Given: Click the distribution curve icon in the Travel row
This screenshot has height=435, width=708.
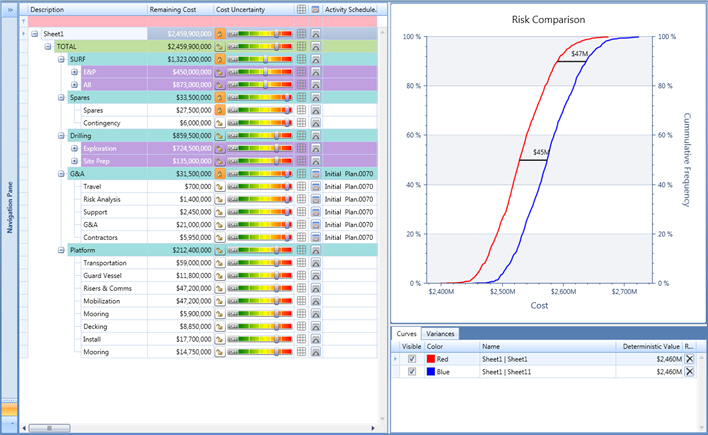Looking at the screenshot, I should coord(219,186).
